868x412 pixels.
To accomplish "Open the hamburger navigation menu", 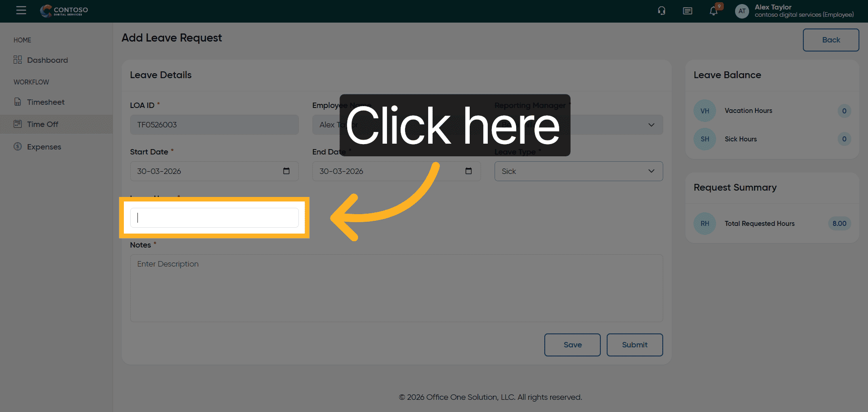I will 21,10.
